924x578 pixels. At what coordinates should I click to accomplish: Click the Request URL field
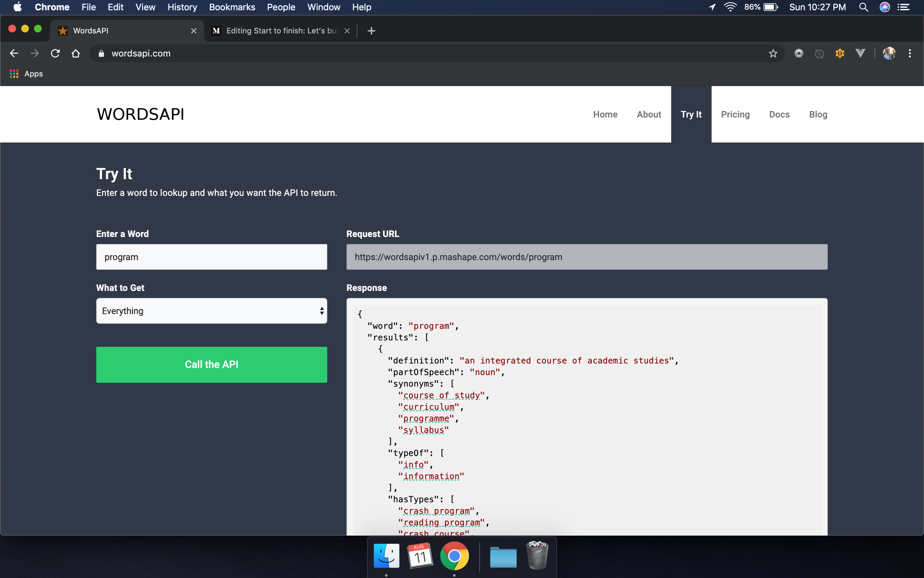(x=587, y=257)
